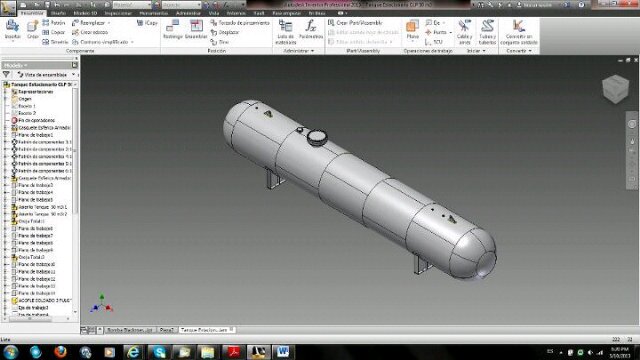Click the Windows Start button

coord(11,351)
